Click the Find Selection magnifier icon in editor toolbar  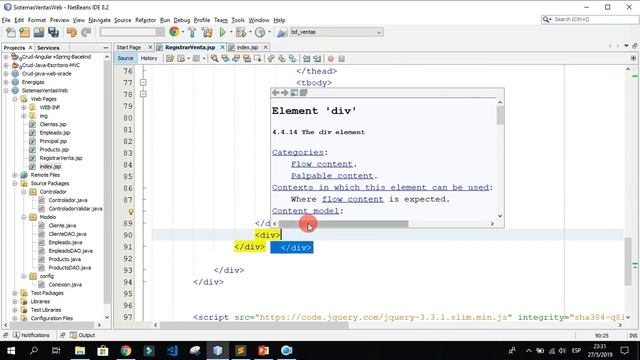[x=214, y=59]
